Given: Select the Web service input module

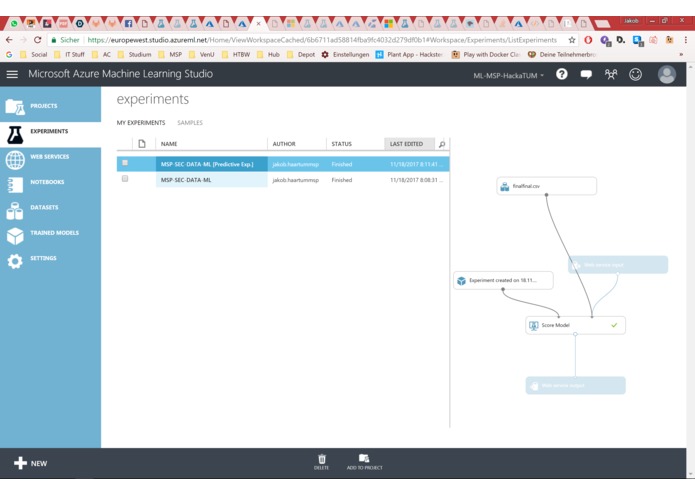Looking at the screenshot, I should (618, 265).
